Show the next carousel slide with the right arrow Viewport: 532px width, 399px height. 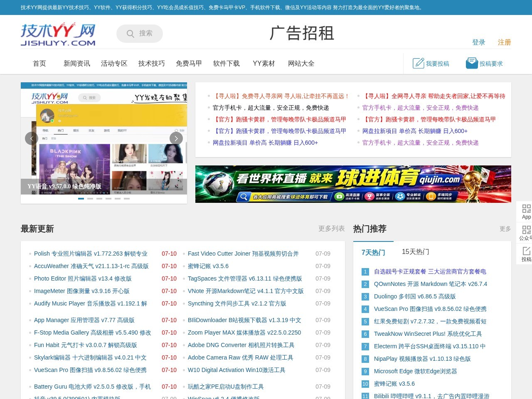[176, 138]
